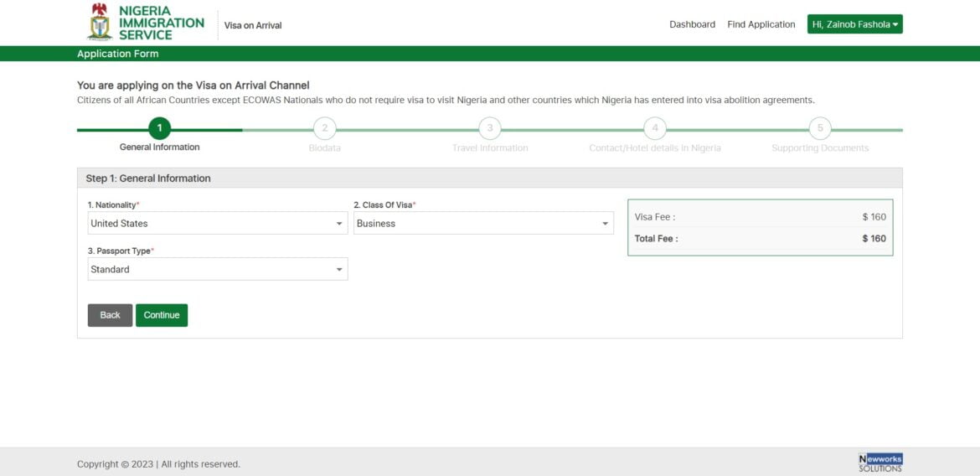This screenshot has height=476, width=980.
Task: Click the Application Form bar label
Action: pyautogui.click(x=117, y=54)
